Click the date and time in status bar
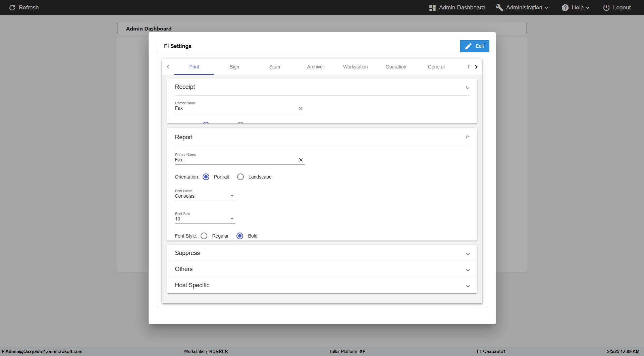This screenshot has height=356, width=644. (623, 351)
